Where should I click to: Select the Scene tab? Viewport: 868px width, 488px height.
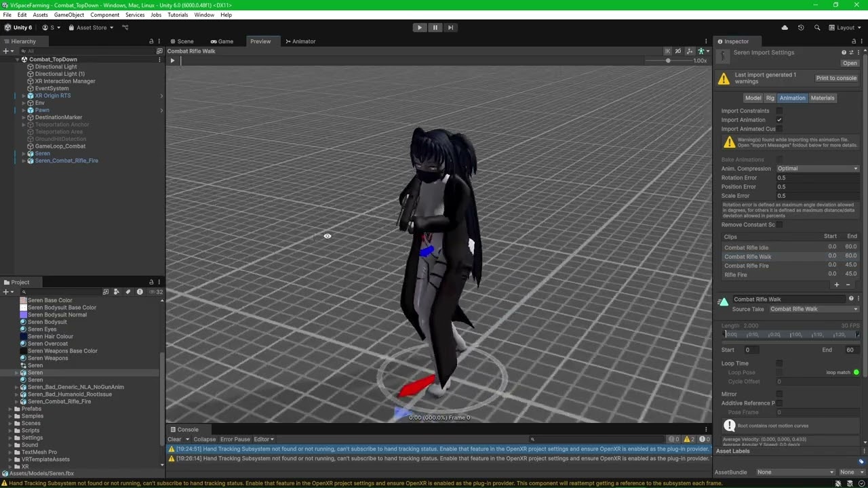tap(182, 41)
